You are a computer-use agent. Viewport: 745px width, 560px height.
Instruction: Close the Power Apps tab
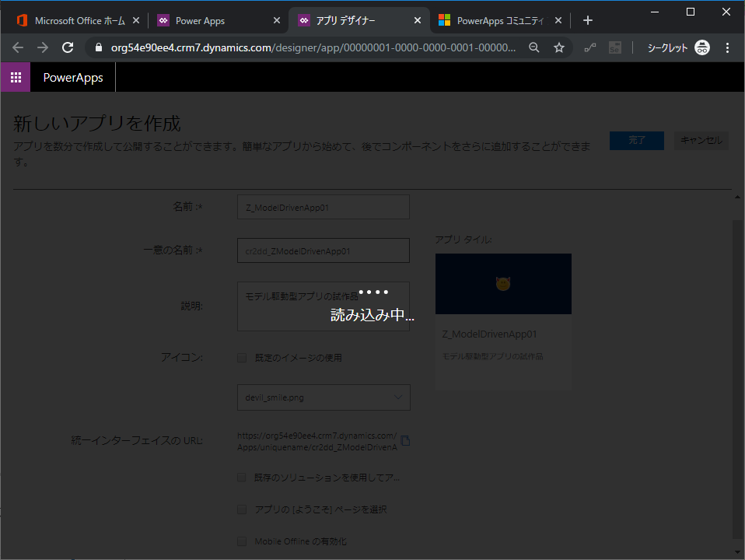coord(277,20)
